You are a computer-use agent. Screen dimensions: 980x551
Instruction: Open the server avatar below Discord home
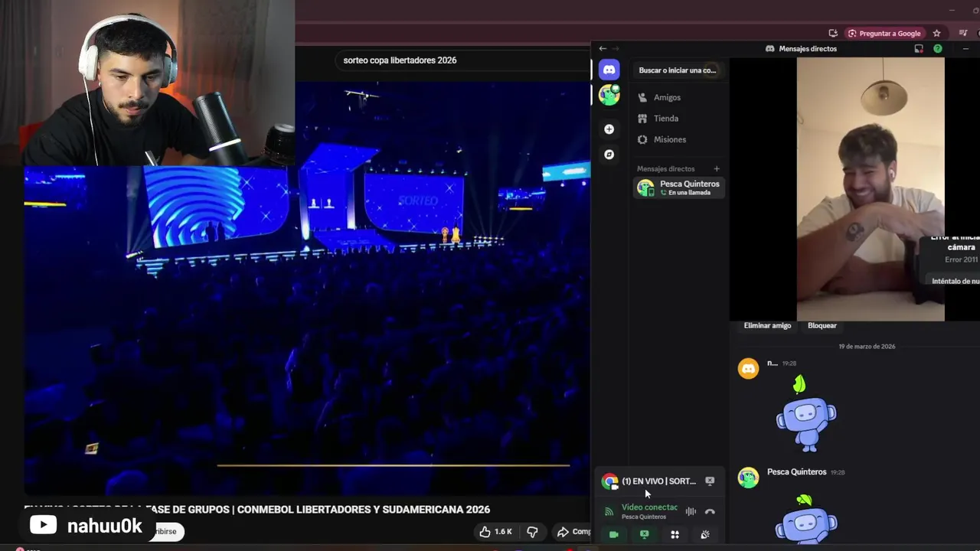pos(609,95)
